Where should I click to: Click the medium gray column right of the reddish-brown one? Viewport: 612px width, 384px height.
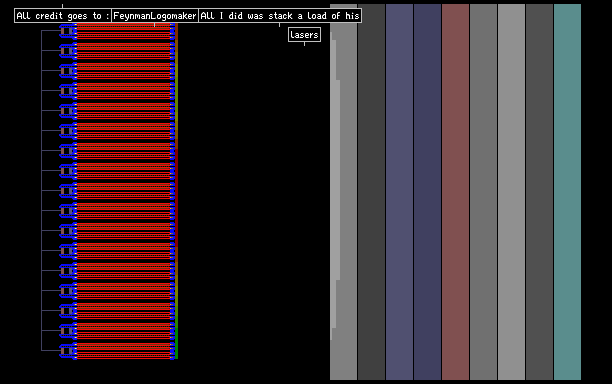click(483, 192)
